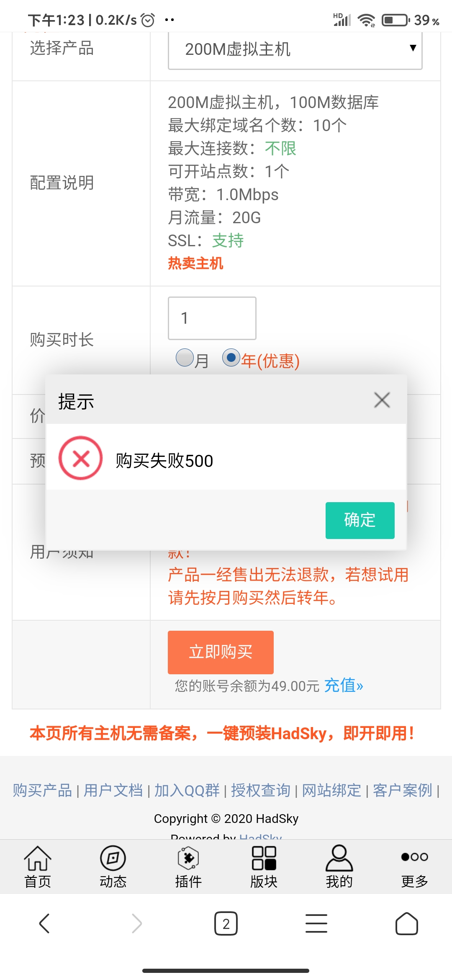Open the browser hamburger menu

click(316, 923)
